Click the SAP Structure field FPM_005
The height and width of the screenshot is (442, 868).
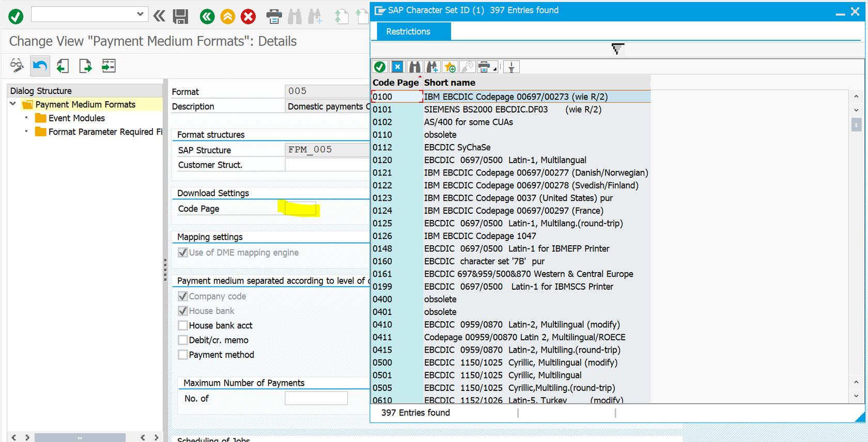(x=327, y=150)
